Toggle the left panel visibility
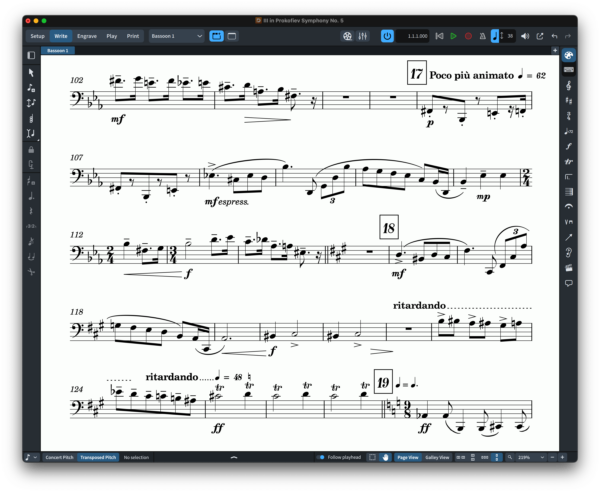 tap(31, 55)
